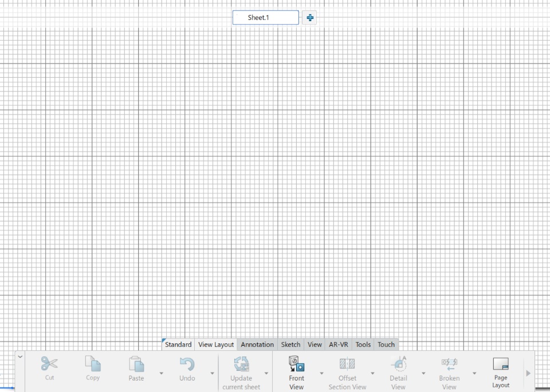550x392 pixels.
Task: Select the Sheet.1 sheet tab
Action: (265, 18)
